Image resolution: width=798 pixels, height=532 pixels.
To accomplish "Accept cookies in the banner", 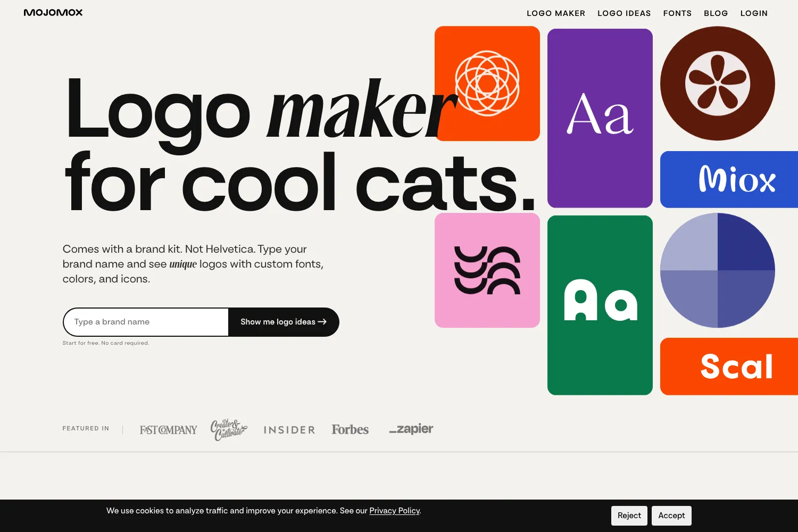I will tap(671, 516).
